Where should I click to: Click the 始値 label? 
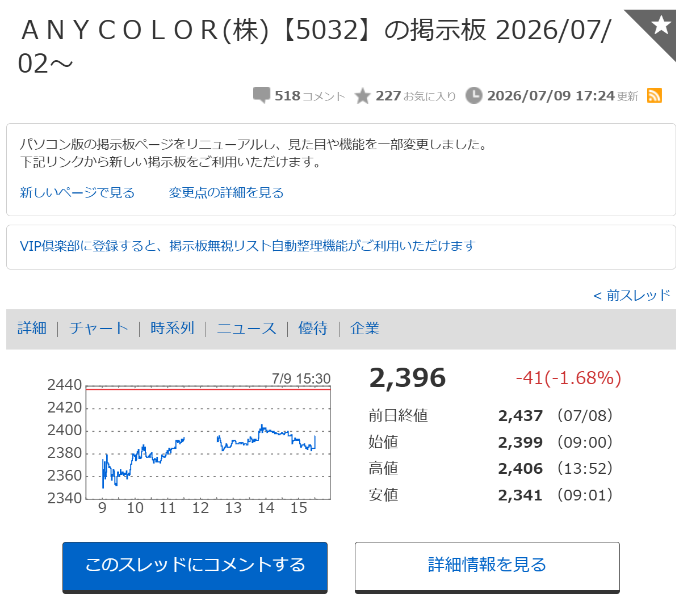[383, 443]
